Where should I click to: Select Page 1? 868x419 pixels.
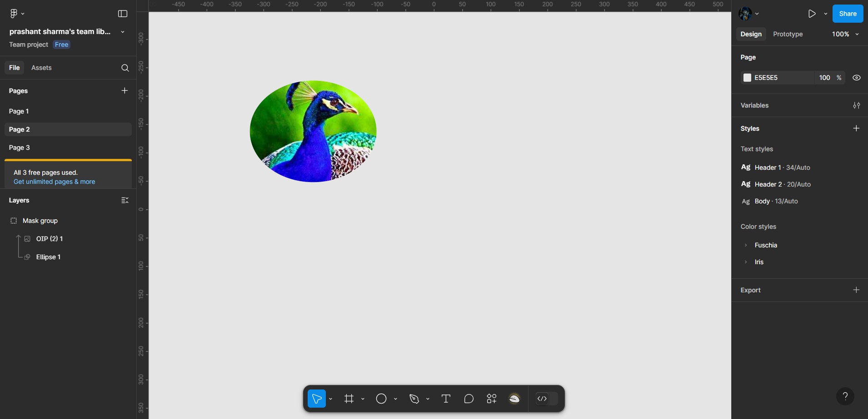pos(68,111)
